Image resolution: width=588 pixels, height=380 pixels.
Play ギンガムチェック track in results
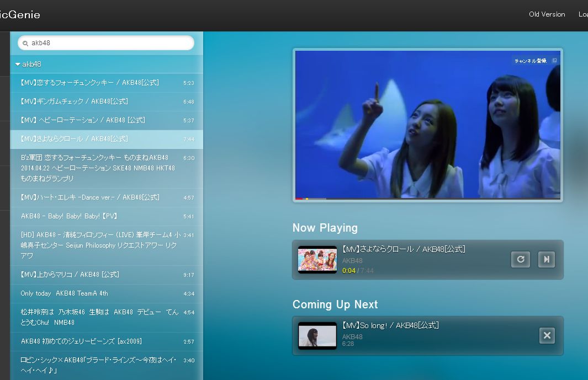tap(107, 101)
